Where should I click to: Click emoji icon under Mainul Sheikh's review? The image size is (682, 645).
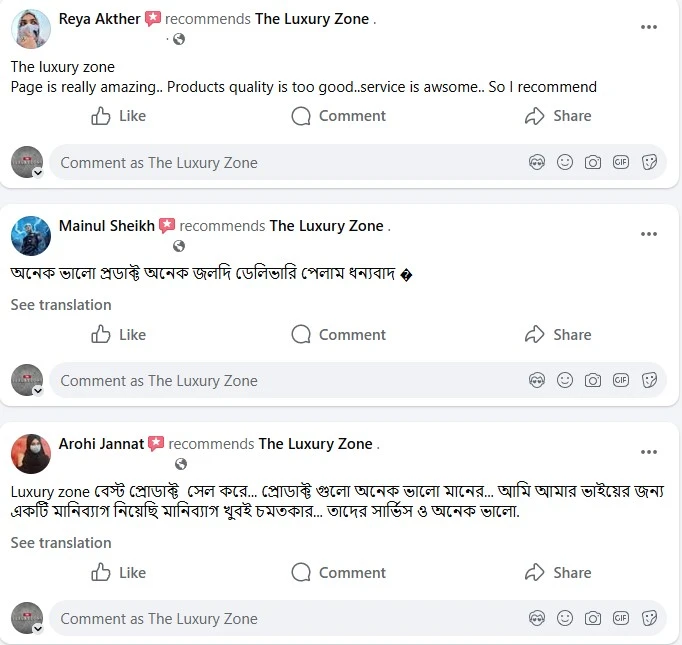tap(565, 380)
